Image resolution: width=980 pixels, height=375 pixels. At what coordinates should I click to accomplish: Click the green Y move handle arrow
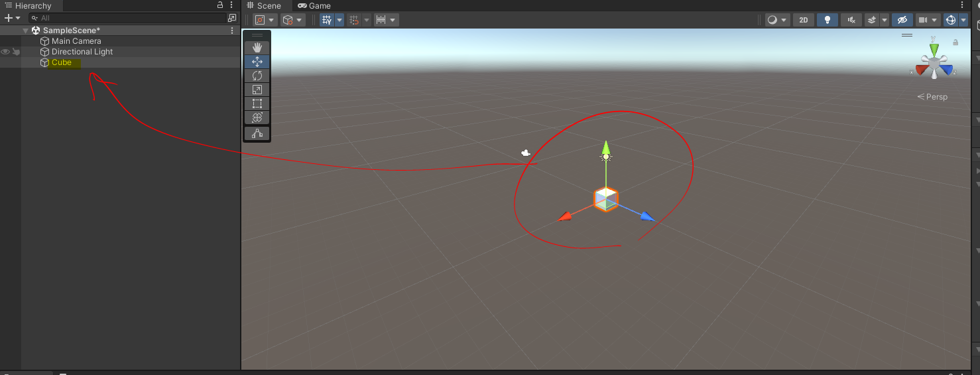605,147
